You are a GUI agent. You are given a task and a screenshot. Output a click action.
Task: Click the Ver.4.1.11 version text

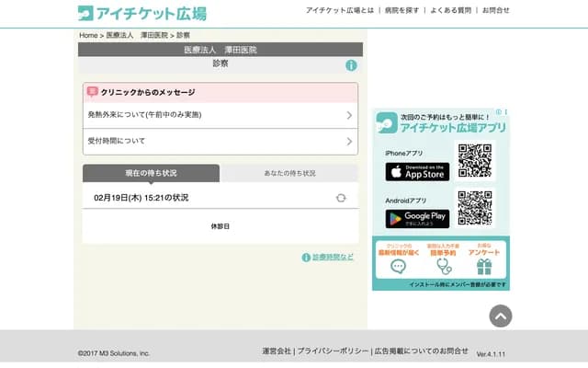click(491, 354)
